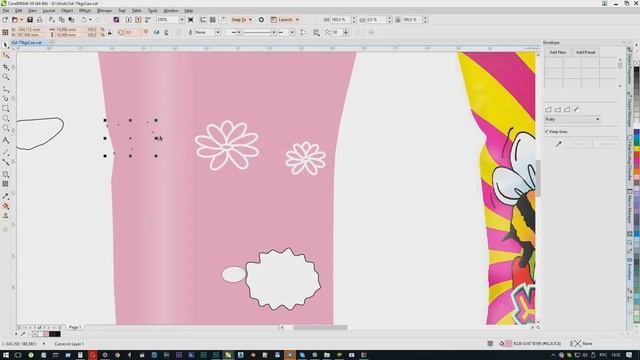
Task: Toggle the Lock ratio padlock
Action: pyautogui.click(x=109, y=33)
